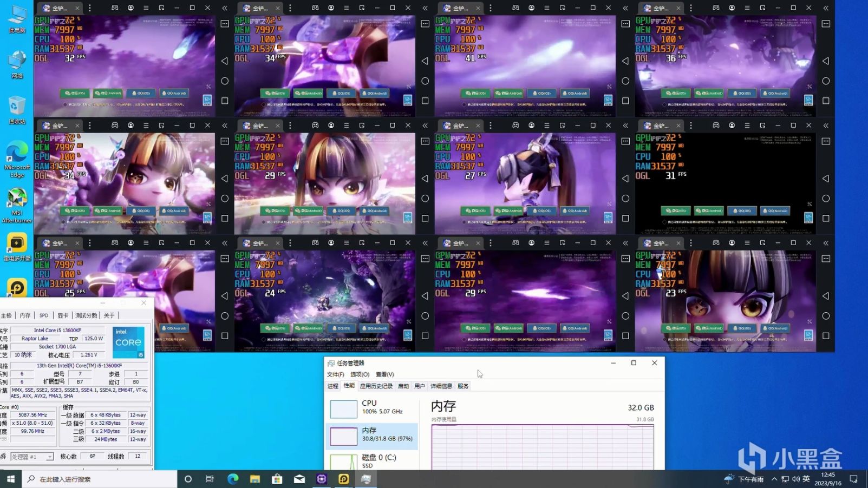
Task: Tap Android home circle in 27 FPS emulator
Action: [625, 199]
